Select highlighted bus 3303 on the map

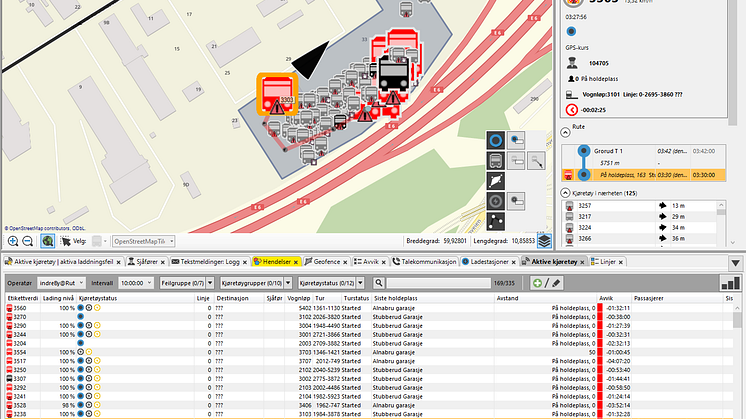click(x=277, y=94)
